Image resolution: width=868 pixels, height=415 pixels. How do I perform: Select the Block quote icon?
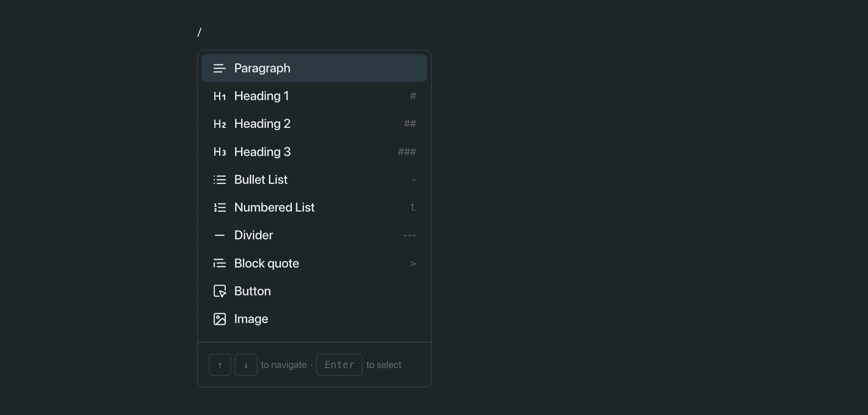coord(220,263)
